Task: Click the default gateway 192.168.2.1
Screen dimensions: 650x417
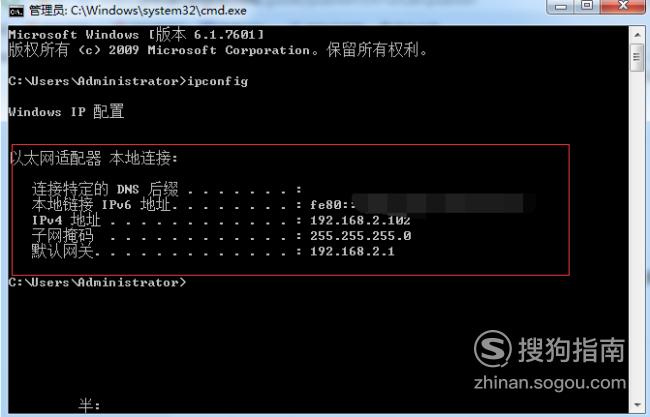Action: (352, 251)
